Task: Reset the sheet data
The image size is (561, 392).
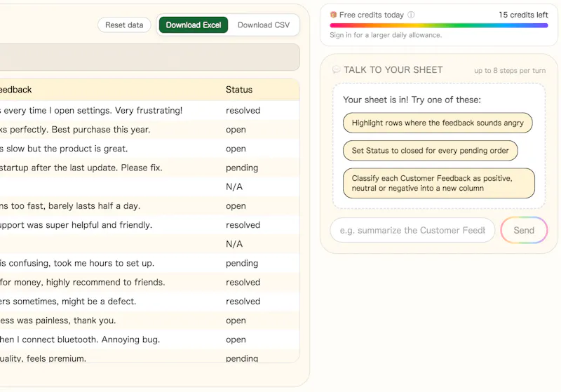Action: pyautogui.click(x=124, y=25)
